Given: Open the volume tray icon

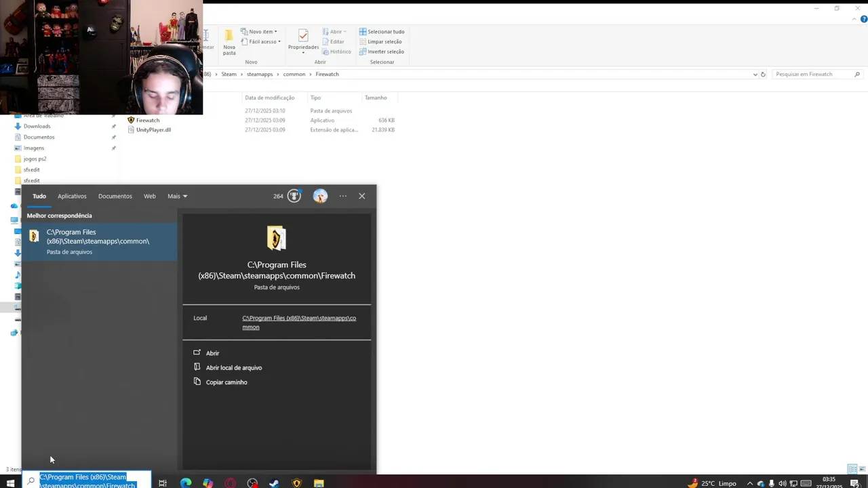Looking at the screenshot, I should [x=783, y=483].
